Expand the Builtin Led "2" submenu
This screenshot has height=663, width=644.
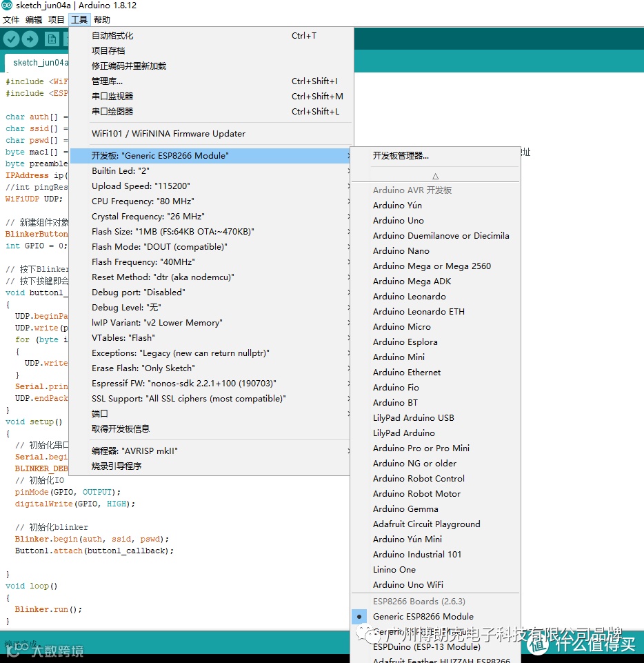(210, 171)
